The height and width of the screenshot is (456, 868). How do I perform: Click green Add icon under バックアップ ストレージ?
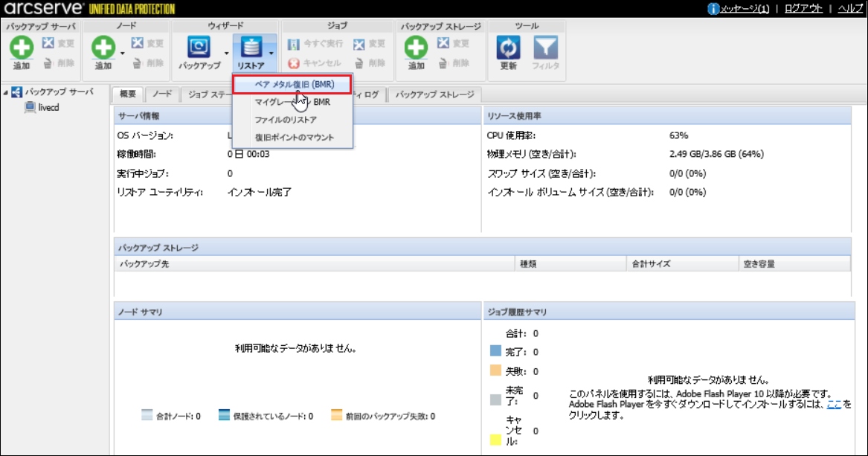416,48
